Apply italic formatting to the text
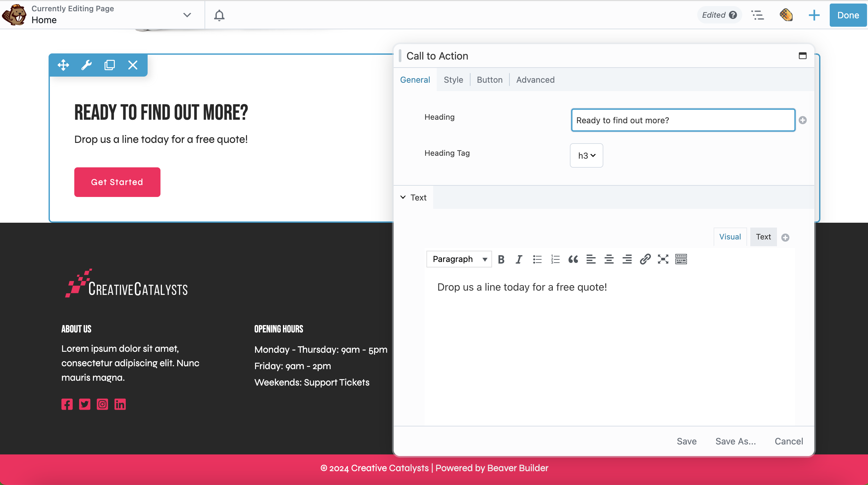This screenshot has width=868, height=485. tap(519, 259)
